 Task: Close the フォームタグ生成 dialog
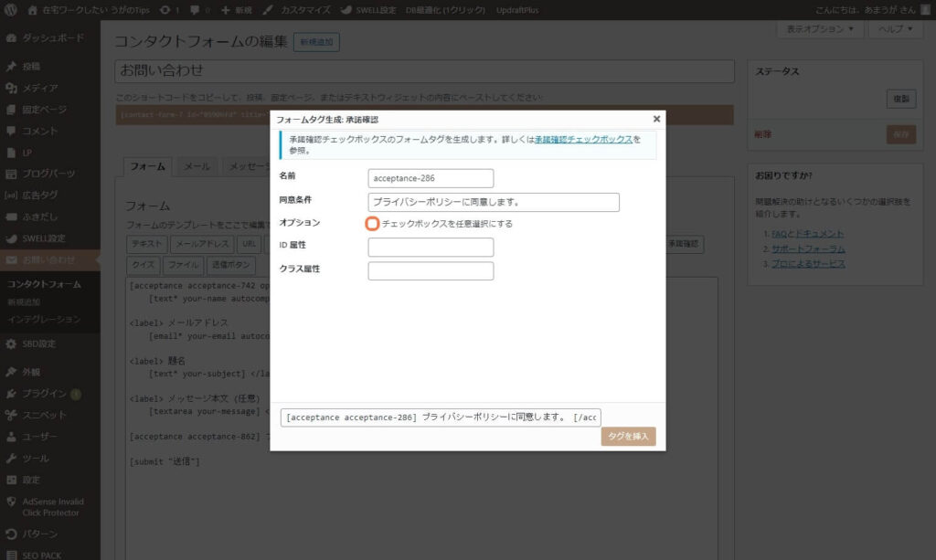click(x=656, y=119)
